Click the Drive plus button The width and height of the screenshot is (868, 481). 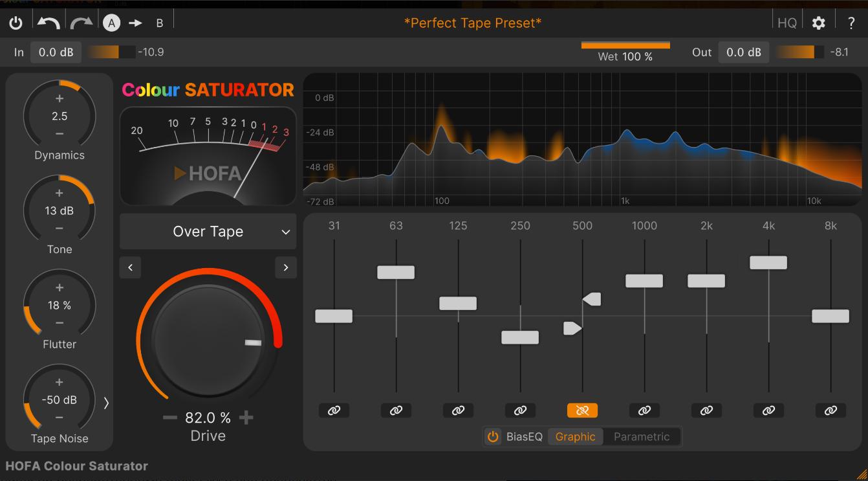coord(246,418)
